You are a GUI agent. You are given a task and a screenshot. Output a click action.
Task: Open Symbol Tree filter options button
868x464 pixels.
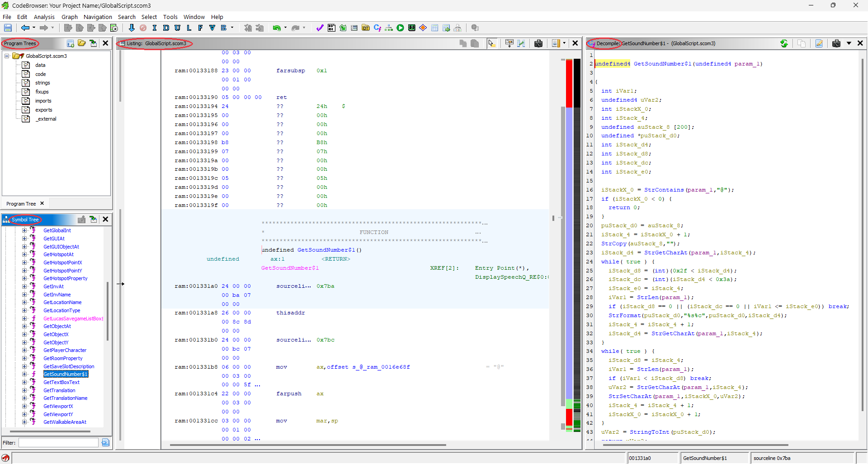[x=105, y=443]
